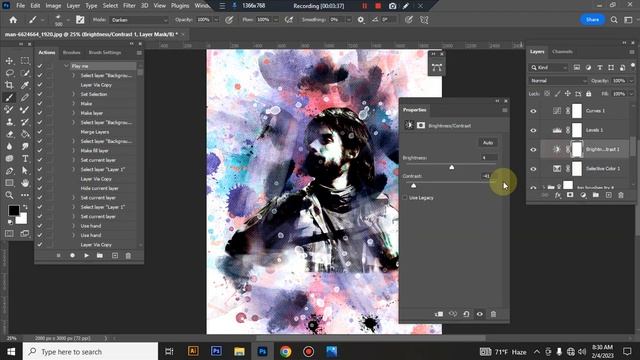Select the Crop tool

(x=9, y=85)
